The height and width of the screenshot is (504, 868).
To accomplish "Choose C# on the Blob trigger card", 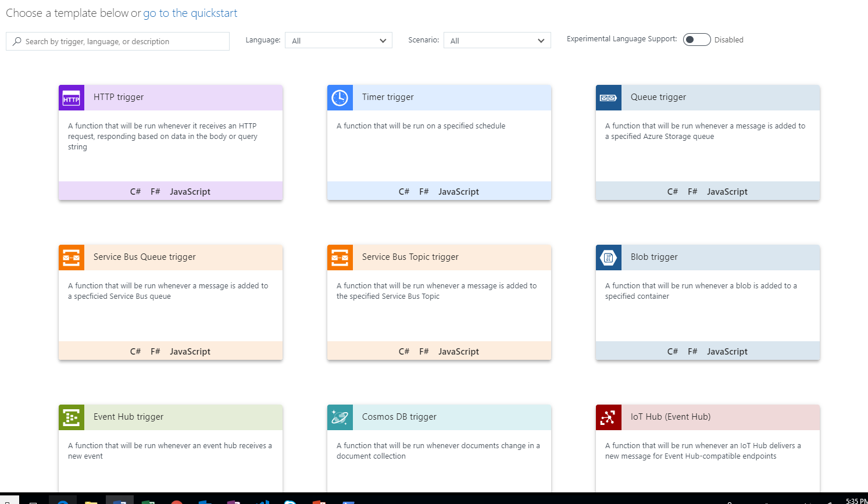I will tap(673, 351).
